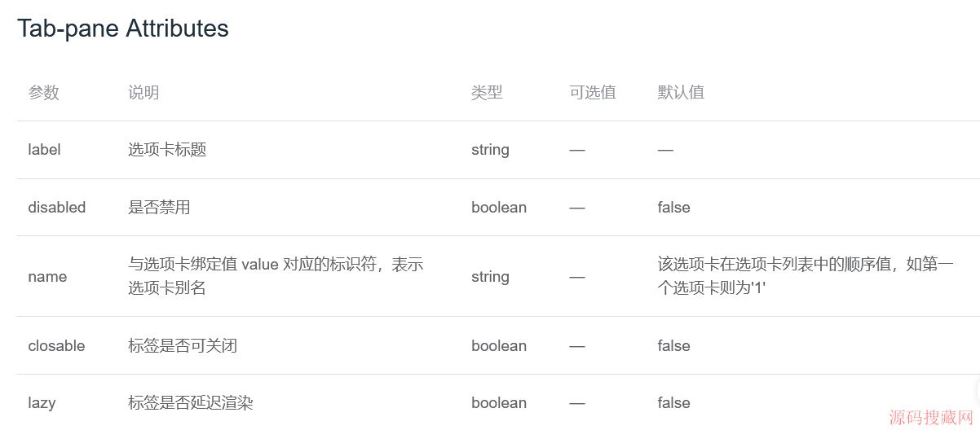The width and height of the screenshot is (980, 430).
Task: Click the 源码搜藏网 watermark link
Action: 932,418
